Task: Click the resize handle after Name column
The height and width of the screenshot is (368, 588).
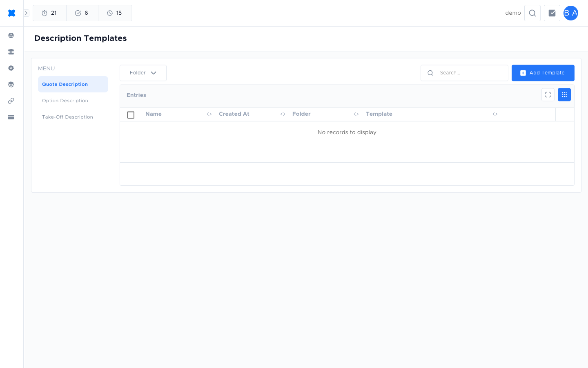Action: tap(209, 114)
